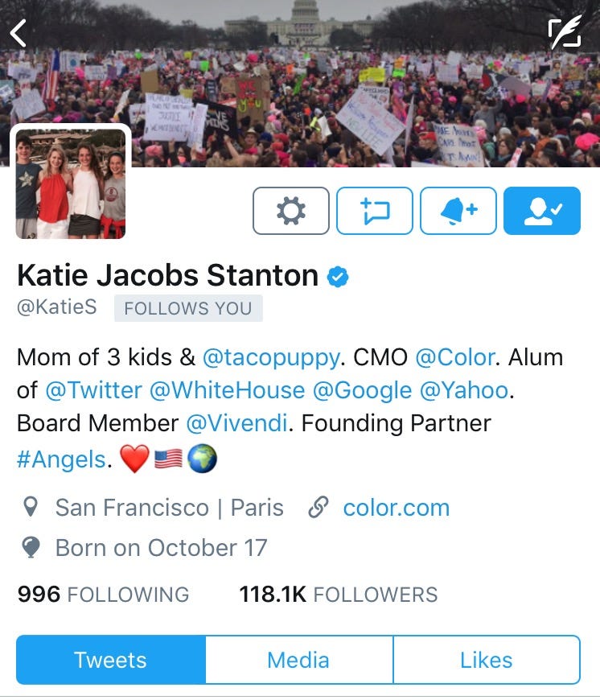This screenshot has width=600, height=700.
Task: Click the link chain icon
Action: coord(318,507)
